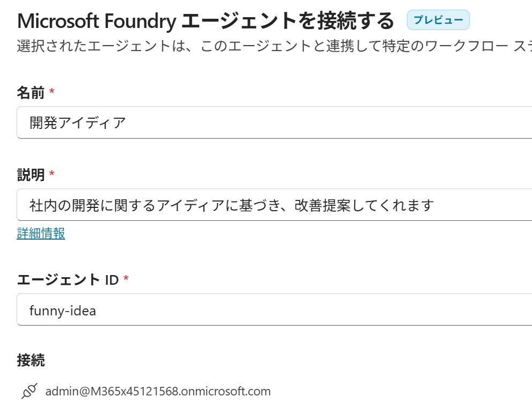
Task: Click the red asterisk beside 説明
Action: point(52,174)
